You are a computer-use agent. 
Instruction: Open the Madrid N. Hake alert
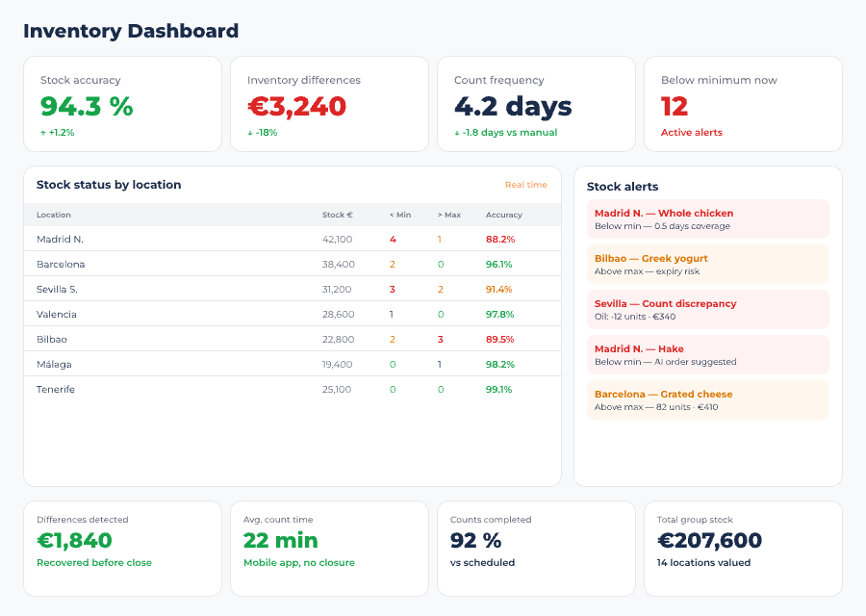tap(707, 354)
